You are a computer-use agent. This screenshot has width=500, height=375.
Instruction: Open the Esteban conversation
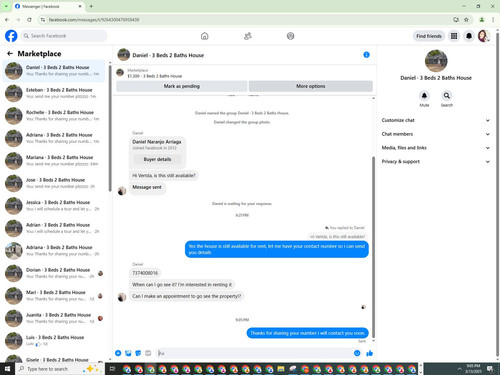[54, 93]
